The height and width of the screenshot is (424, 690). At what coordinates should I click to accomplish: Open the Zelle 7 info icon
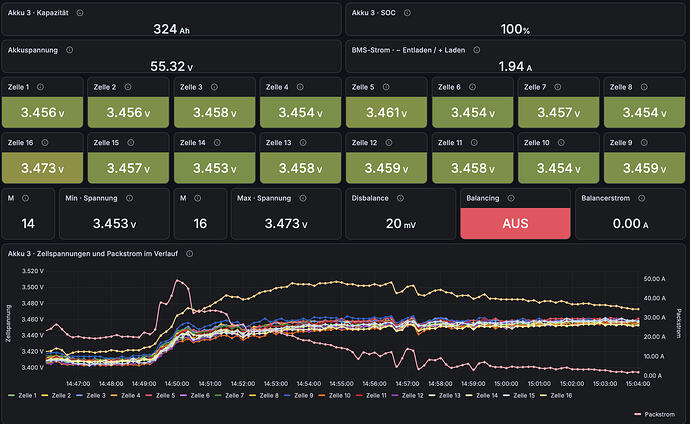coord(558,87)
